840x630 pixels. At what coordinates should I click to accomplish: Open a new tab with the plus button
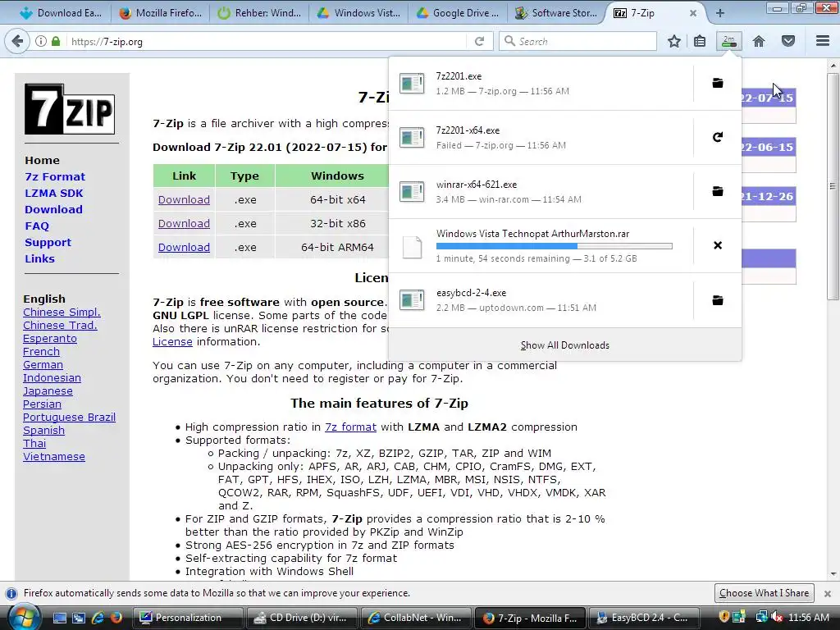click(x=720, y=13)
